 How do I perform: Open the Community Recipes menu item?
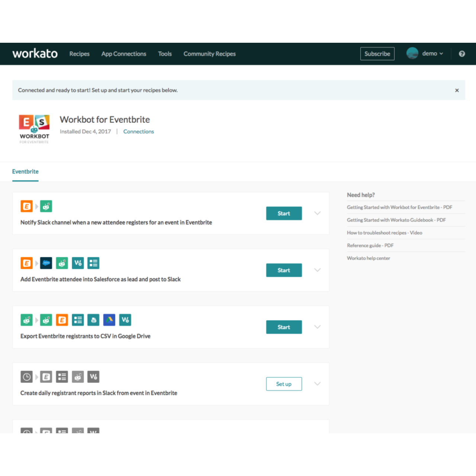click(209, 54)
